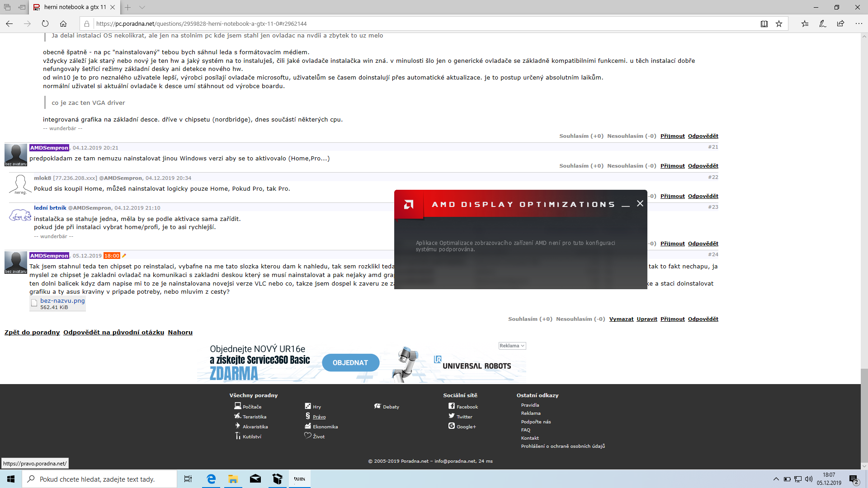This screenshot has height=488, width=868.
Task: Open the Reklama ad dropdown
Action: pos(512,346)
